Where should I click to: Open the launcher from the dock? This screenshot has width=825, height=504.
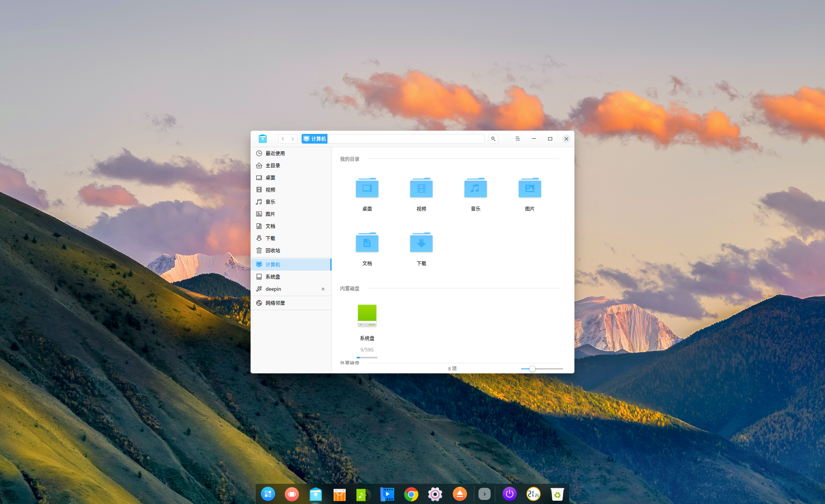point(268,494)
